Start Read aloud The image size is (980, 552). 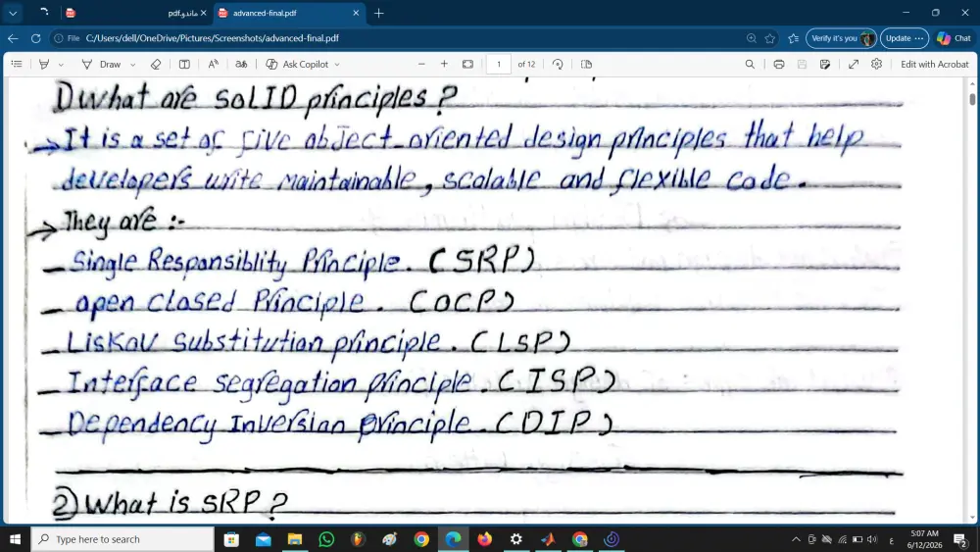[x=213, y=64]
